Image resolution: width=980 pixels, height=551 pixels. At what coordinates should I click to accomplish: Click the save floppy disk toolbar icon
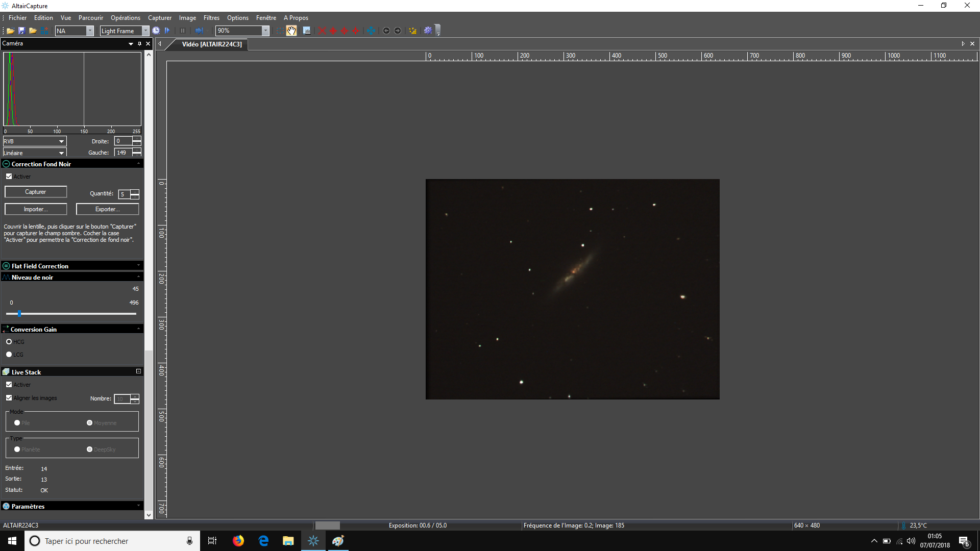(21, 31)
